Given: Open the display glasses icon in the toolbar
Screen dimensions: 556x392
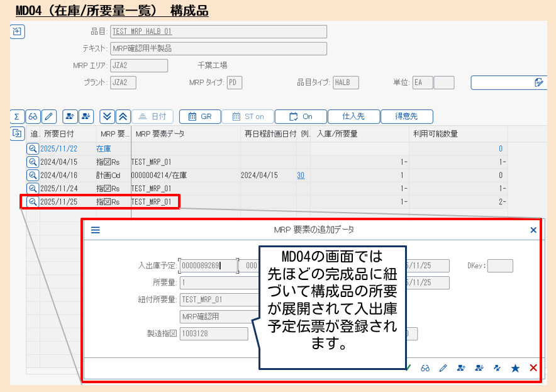Looking at the screenshot, I should [33, 116].
